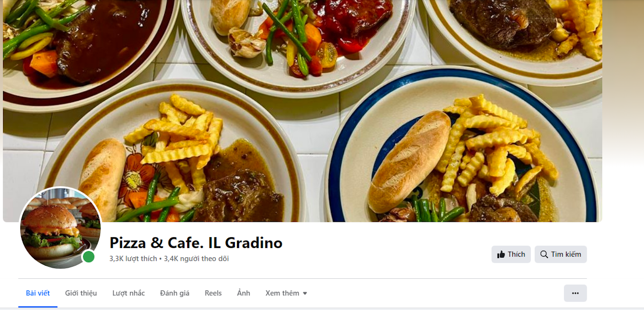Open the cover photo of steak plates

pyautogui.click(x=302, y=111)
